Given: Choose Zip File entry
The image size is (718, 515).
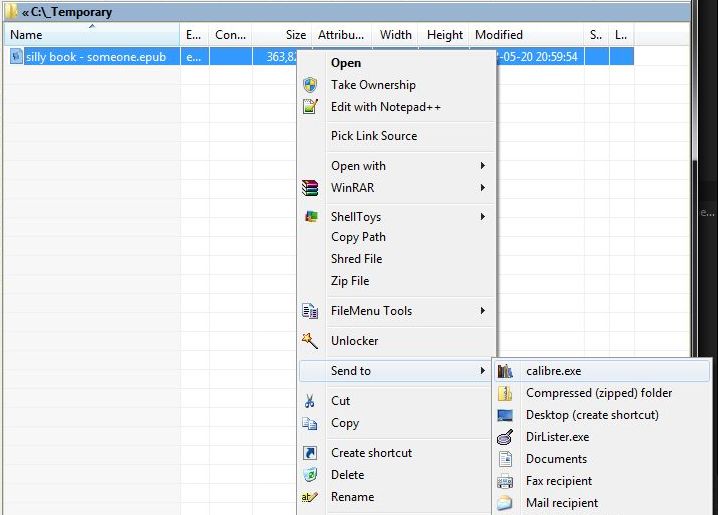Looking at the screenshot, I should click(x=397, y=281).
